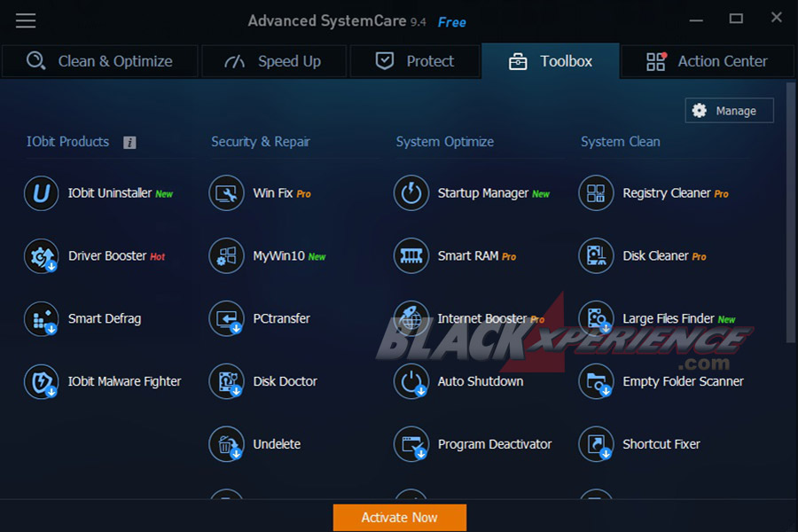
Task: Open the Startup Manager icon
Action: pyautogui.click(x=411, y=193)
